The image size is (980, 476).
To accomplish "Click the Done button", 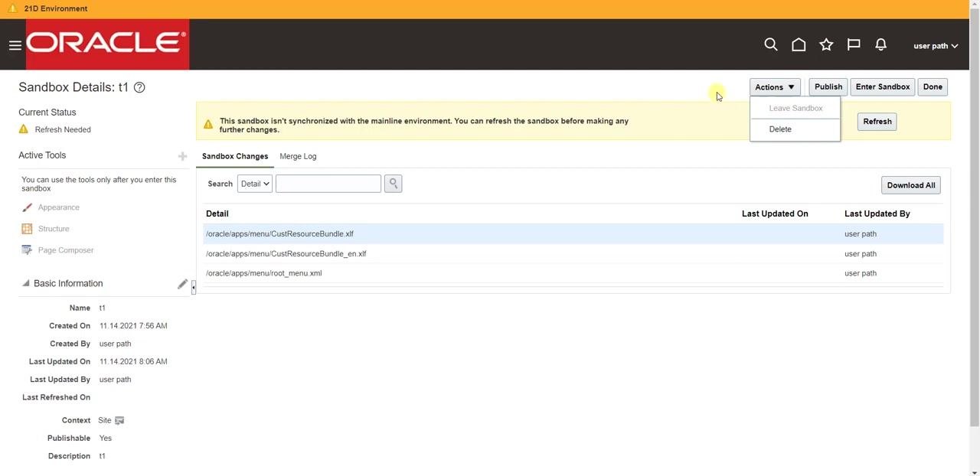I will tap(933, 87).
